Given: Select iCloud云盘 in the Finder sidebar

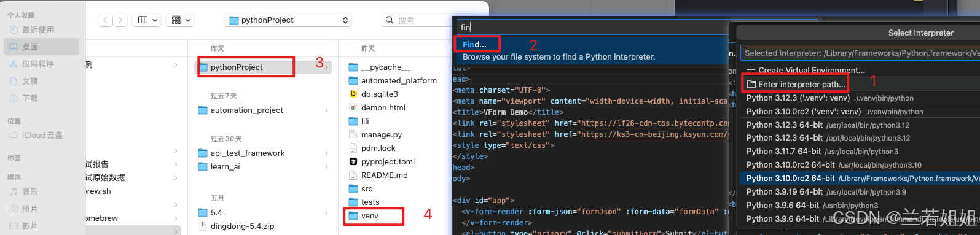Looking at the screenshot, I should point(42,135).
